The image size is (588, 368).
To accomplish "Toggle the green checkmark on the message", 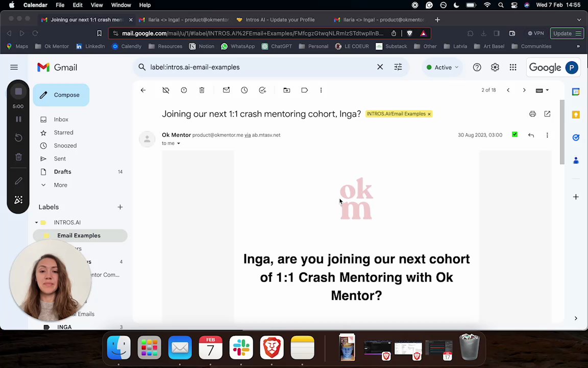I will [x=514, y=134].
